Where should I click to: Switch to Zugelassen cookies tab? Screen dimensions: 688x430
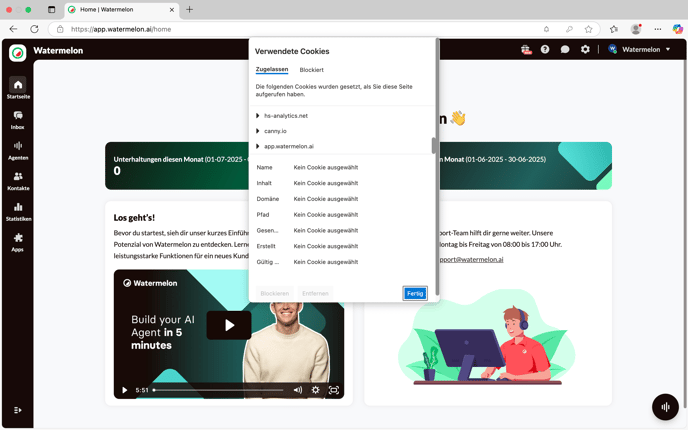272,69
